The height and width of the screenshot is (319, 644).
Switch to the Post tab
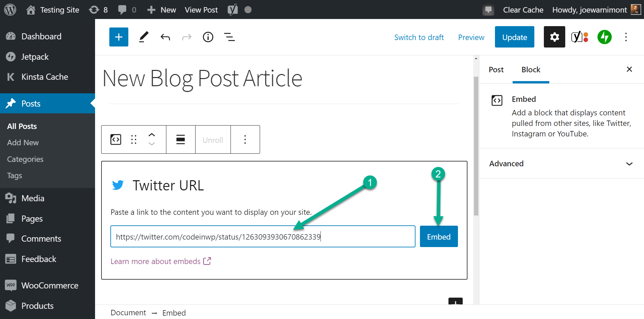point(496,70)
